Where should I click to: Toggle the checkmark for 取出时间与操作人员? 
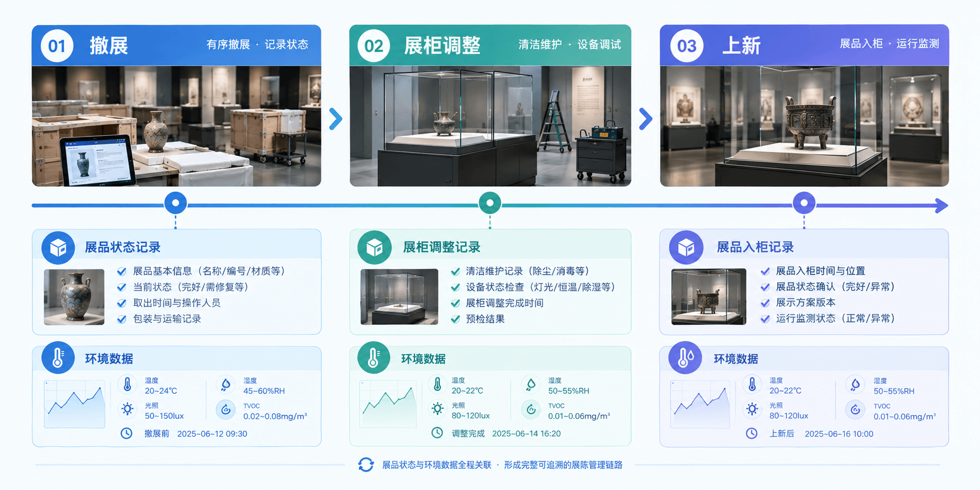click(122, 303)
